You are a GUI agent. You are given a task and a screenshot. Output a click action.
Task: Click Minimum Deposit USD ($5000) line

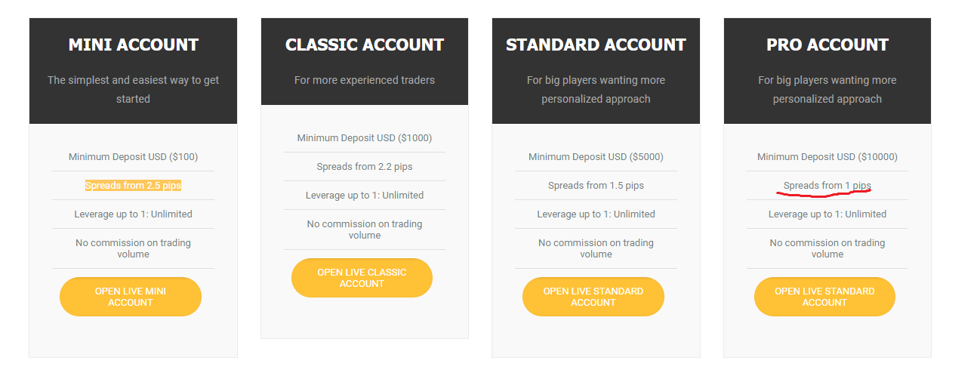pos(596,157)
